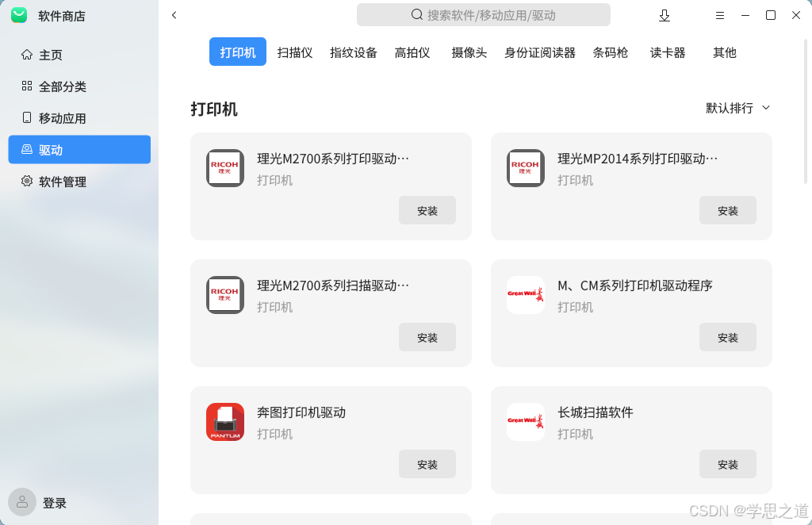Click the vertical scrollbar on the right
Screen dimensions: 812x525
(x=806, y=111)
